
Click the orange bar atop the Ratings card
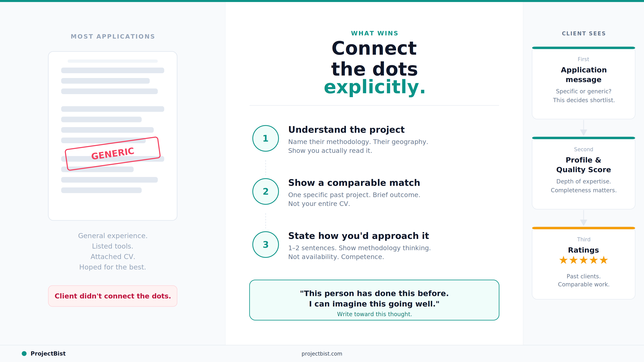pyautogui.click(x=583, y=228)
